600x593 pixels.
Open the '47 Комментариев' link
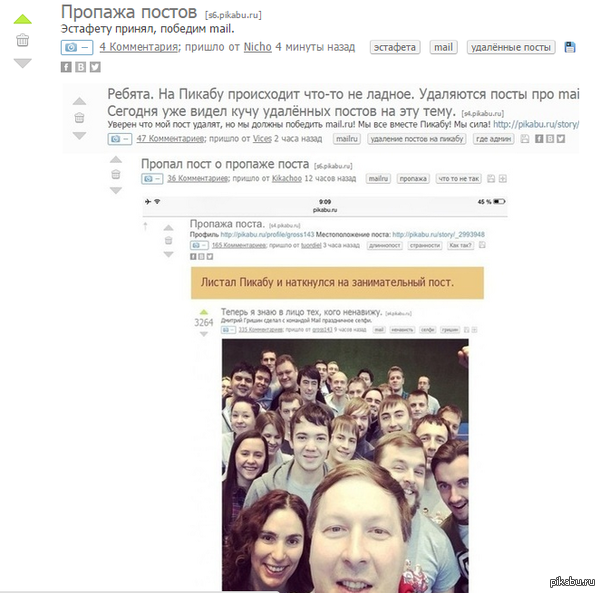(170, 138)
